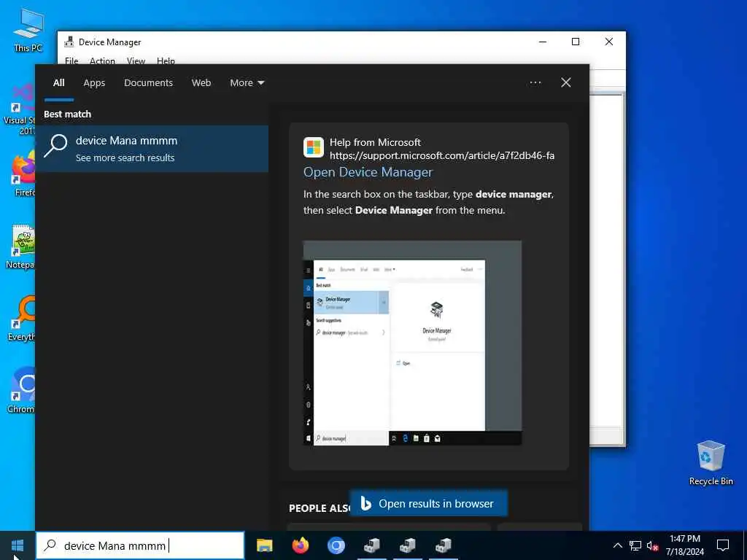
Task: Select the Visual Studio desktop shortcut
Action: (19, 109)
